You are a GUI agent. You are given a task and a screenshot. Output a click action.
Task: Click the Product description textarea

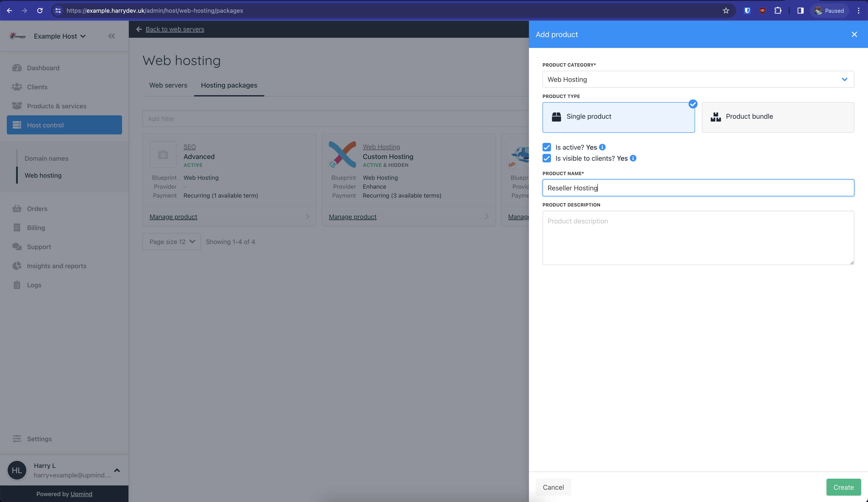click(x=698, y=238)
